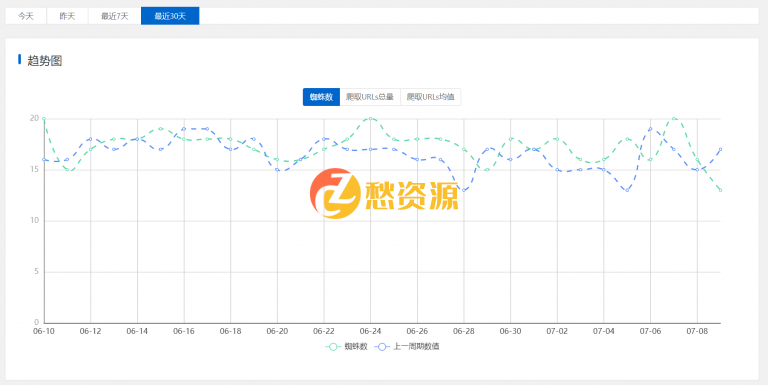Click x-axis label 07-08
768x385 pixels.
coord(697,331)
